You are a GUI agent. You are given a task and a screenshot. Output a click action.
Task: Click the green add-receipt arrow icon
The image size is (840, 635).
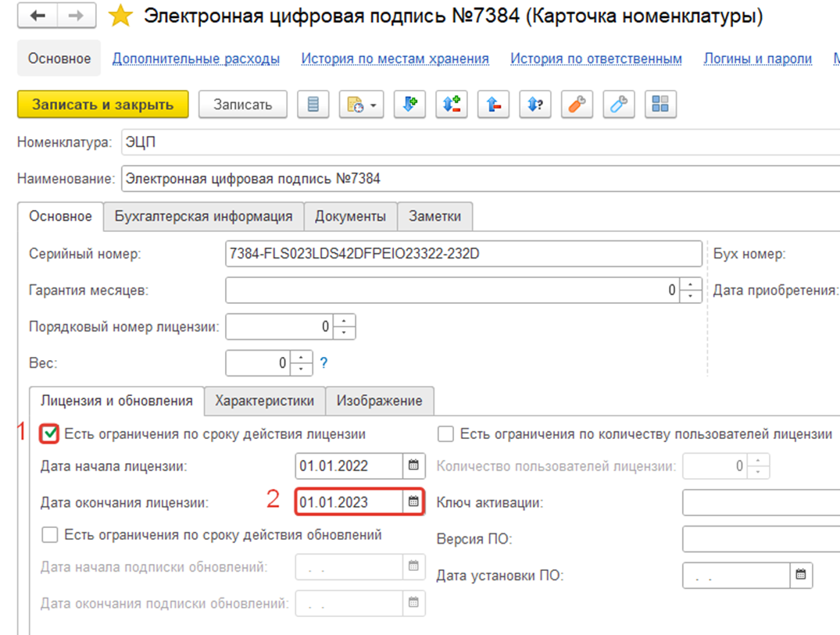pyautogui.click(x=409, y=104)
